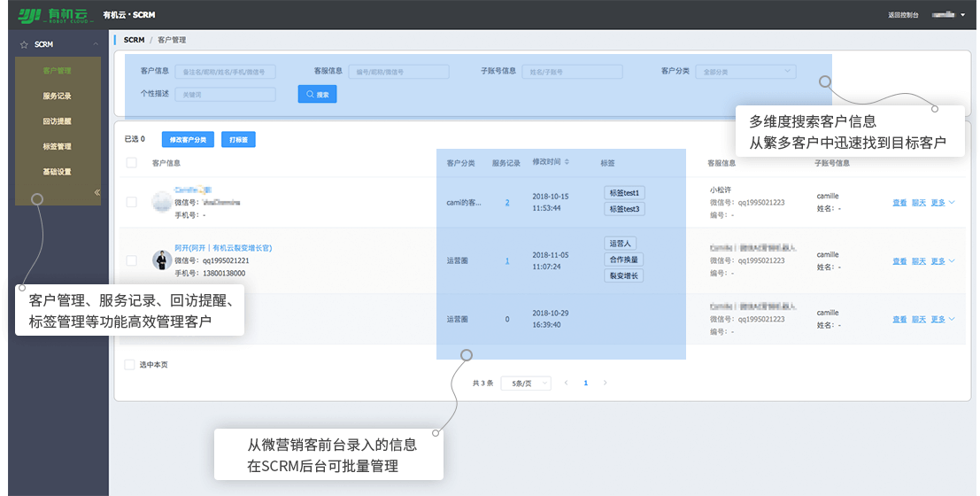This screenshot has height=496, width=980.
Task: Click the 标签test3 tag
Action: pos(624,209)
